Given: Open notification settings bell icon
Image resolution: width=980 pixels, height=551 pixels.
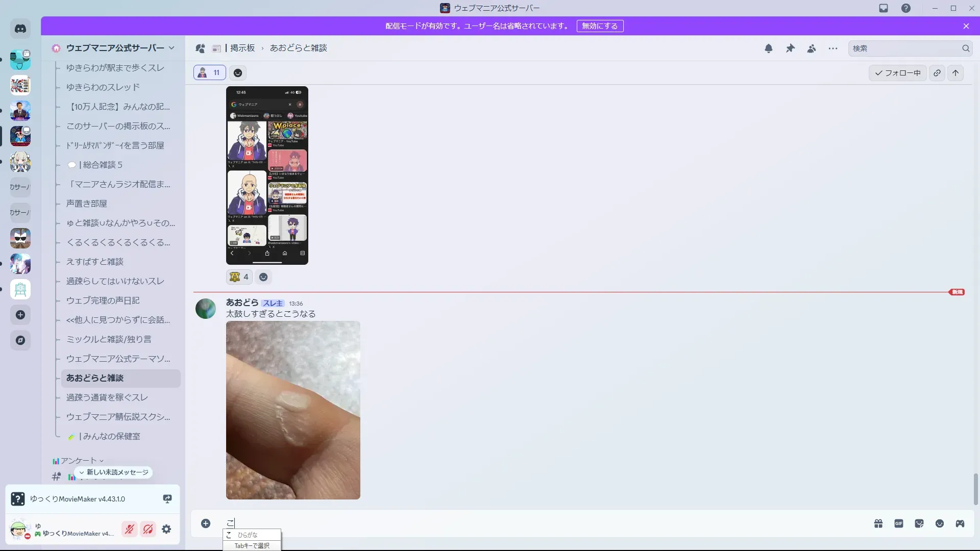Looking at the screenshot, I should point(768,48).
